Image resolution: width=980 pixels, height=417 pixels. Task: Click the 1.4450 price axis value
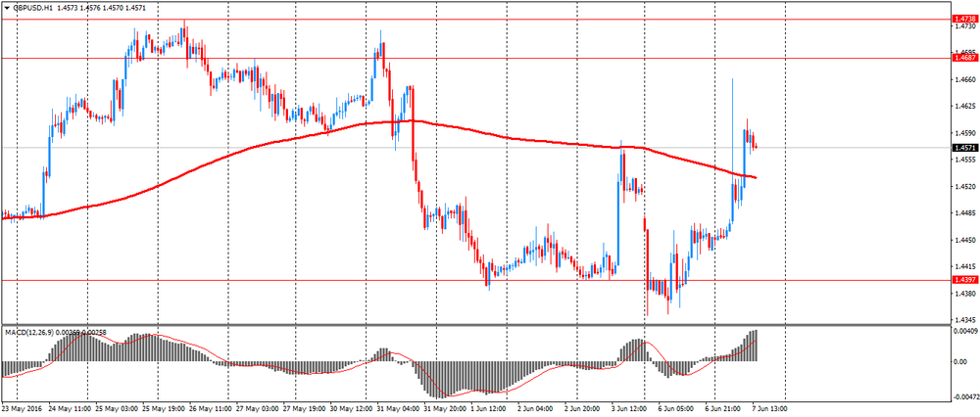965,241
